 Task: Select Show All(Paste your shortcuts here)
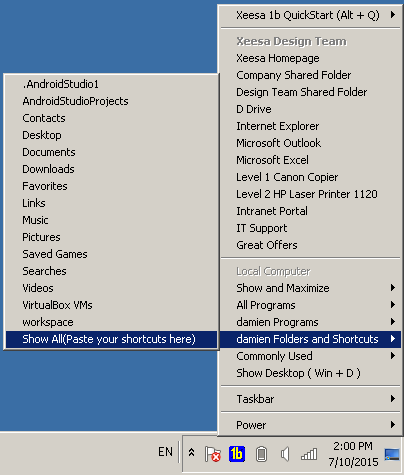pos(111,339)
